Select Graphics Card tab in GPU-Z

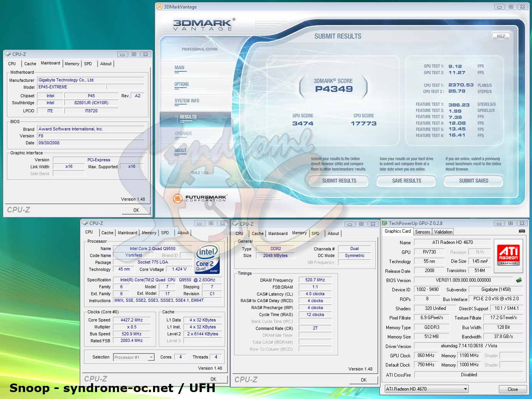click(397, 231)
